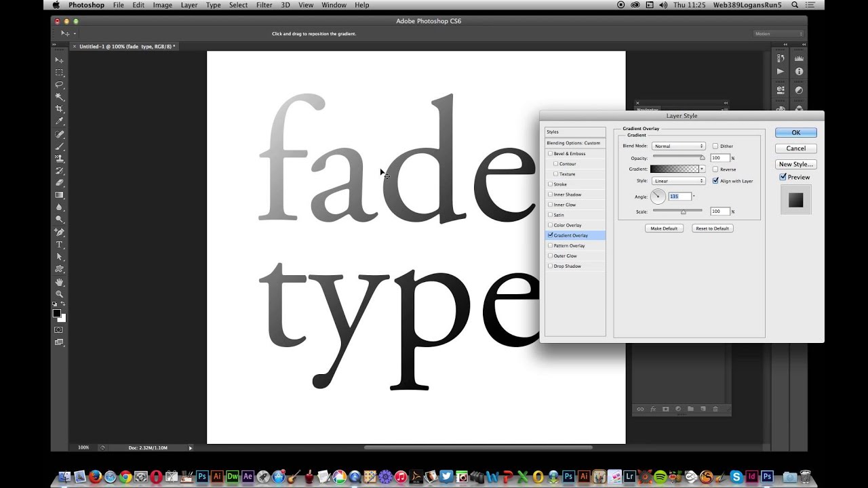Enable the Inner Shadow checkbox
The image size is (868, 488).
point(550,195)
